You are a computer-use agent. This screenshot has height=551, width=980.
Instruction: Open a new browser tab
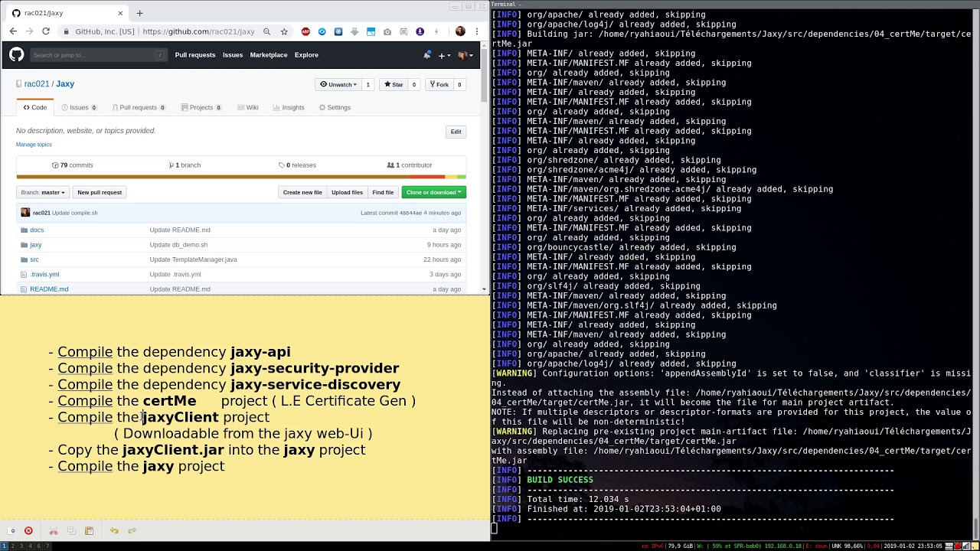139,13
